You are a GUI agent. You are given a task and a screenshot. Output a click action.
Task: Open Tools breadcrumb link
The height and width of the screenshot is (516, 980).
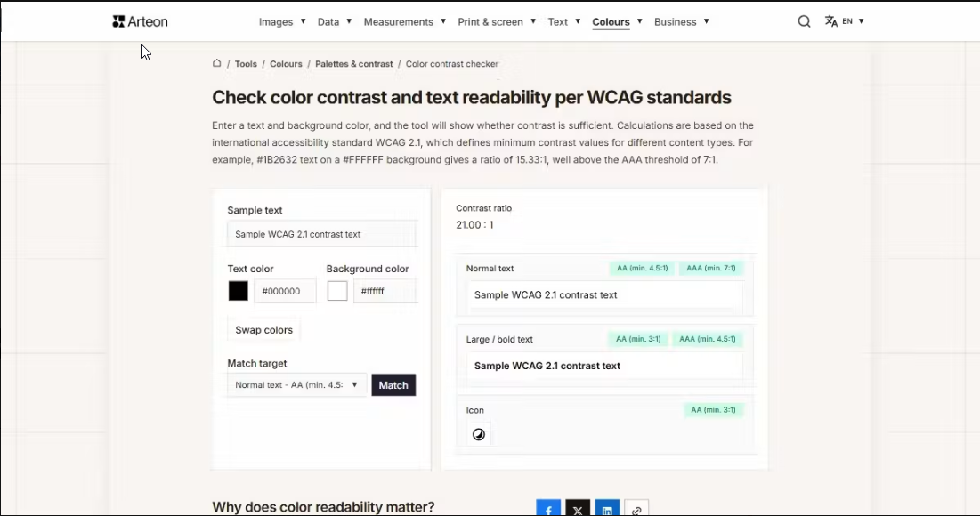246,64
